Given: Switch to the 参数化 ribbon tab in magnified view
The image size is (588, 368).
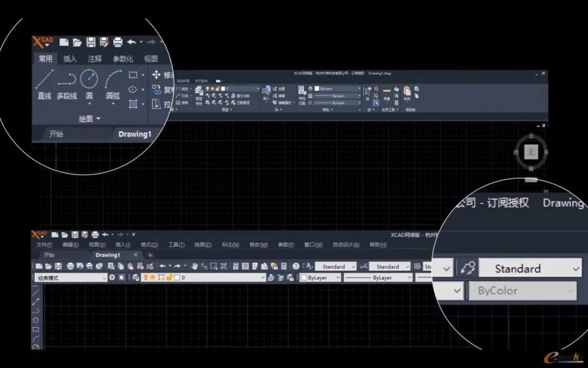Looking at the screenshot, I should pos(123,58).
